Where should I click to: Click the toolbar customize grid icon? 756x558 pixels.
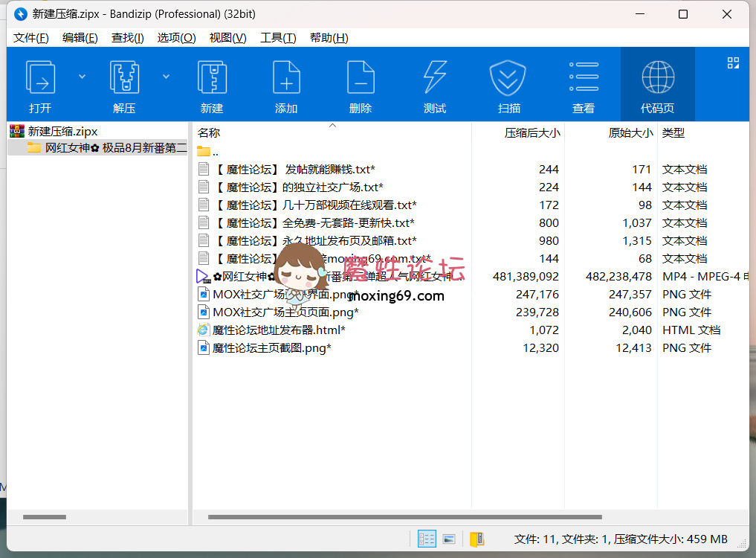coord(733,62)
